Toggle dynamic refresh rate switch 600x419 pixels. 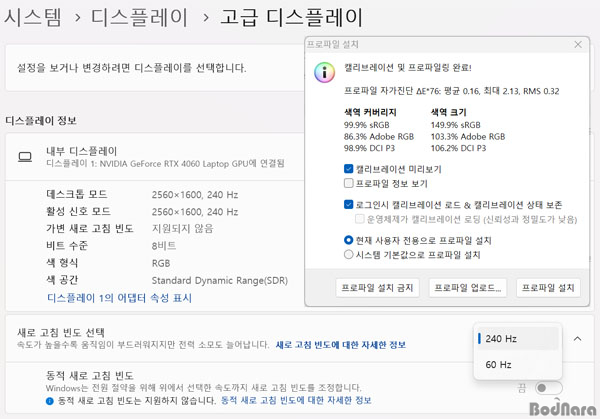(548, 388)
